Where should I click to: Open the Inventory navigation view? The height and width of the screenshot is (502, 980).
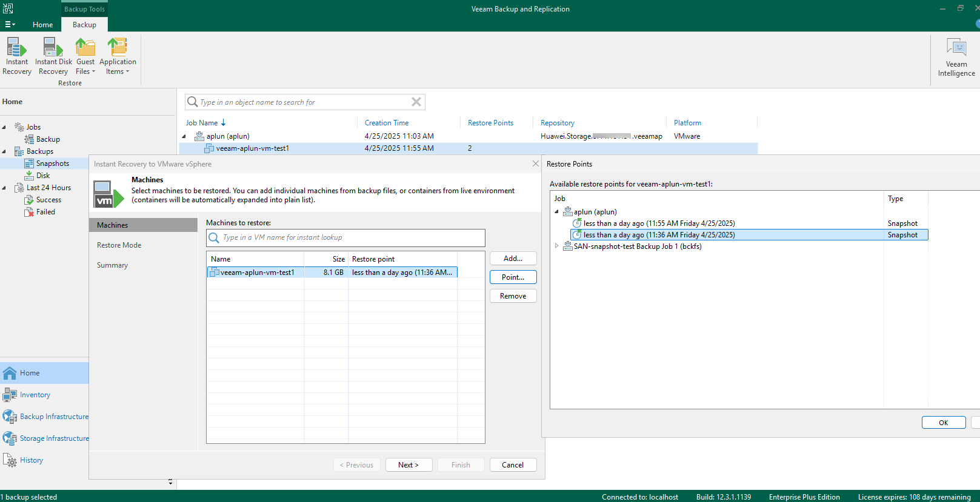pos(44,395)
